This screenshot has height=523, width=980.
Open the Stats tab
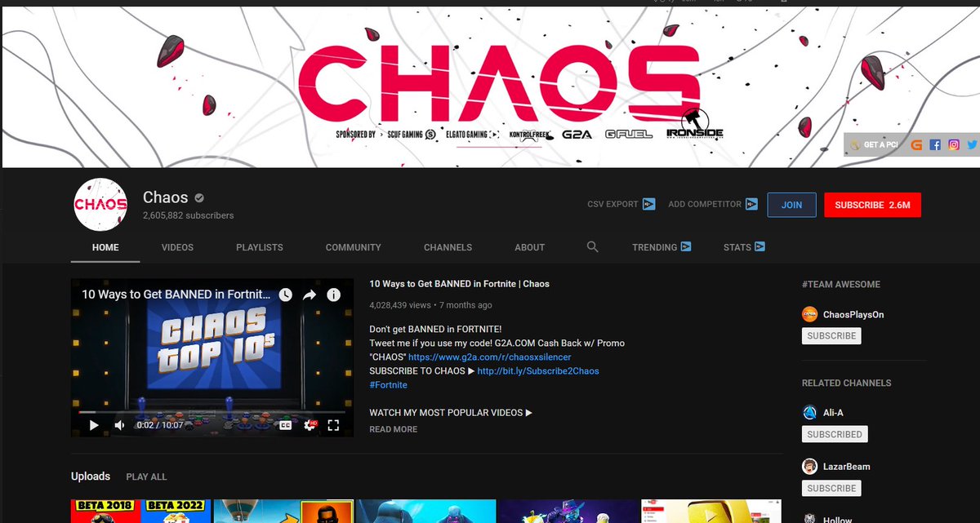(x=737, y=247)
